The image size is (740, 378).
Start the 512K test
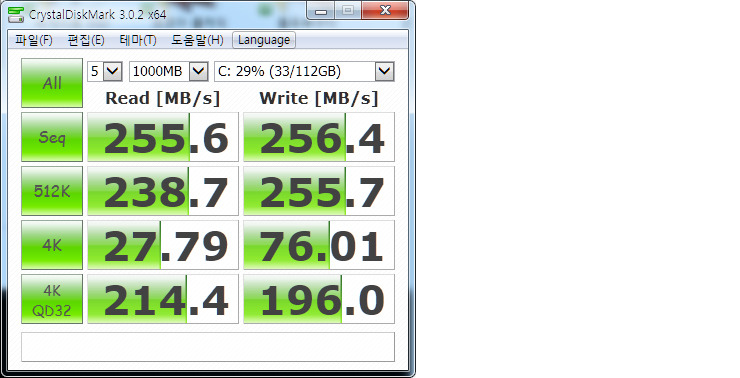tap(52, 191)
